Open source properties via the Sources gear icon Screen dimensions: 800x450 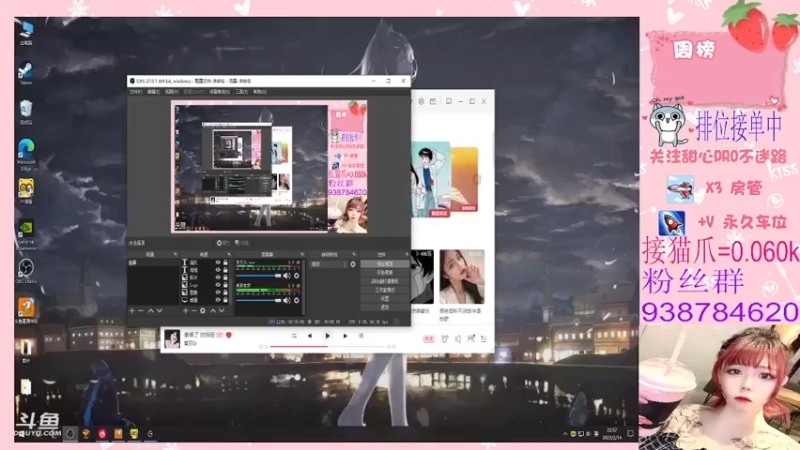point(203,311)
